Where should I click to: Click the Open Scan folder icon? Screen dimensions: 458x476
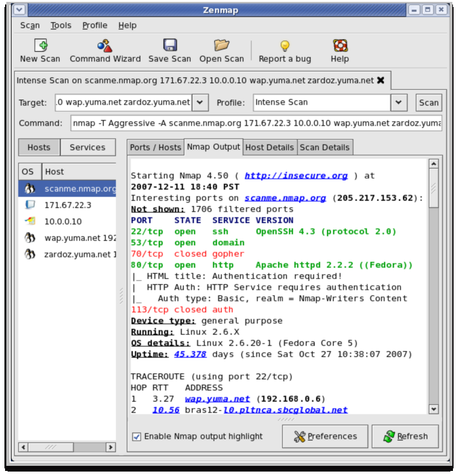[x=222, y=45]
